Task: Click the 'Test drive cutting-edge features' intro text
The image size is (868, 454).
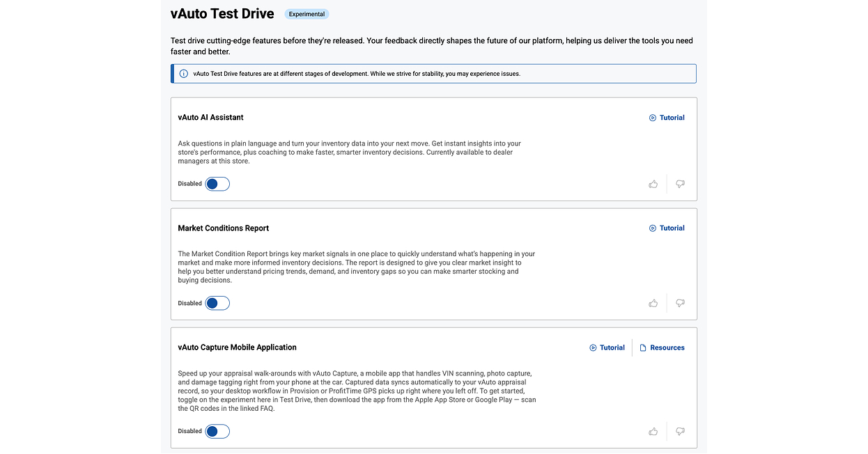Action: (432, 46)
